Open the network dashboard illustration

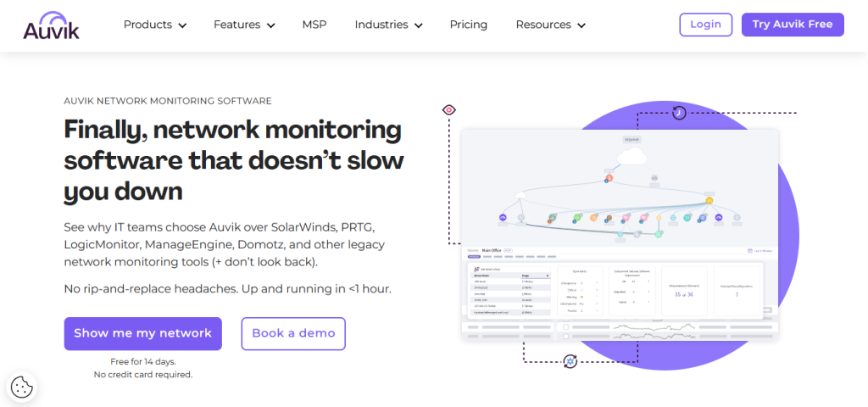620,235
